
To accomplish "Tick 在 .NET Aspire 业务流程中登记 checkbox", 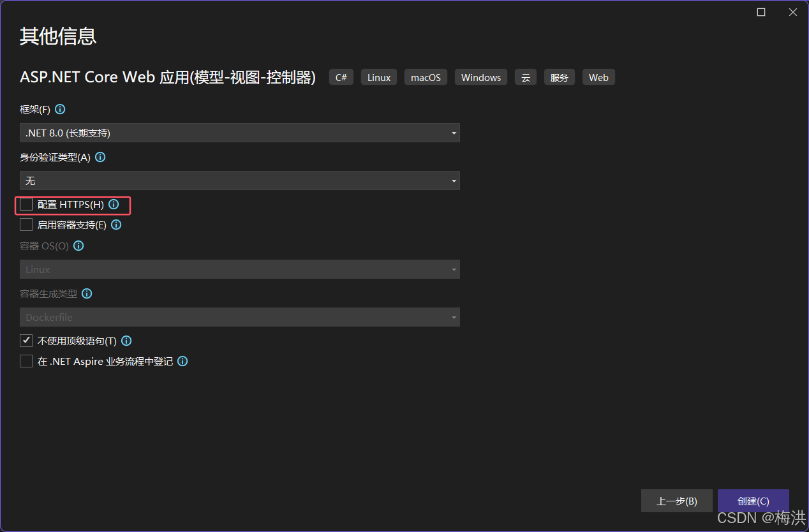I will 26,361.
